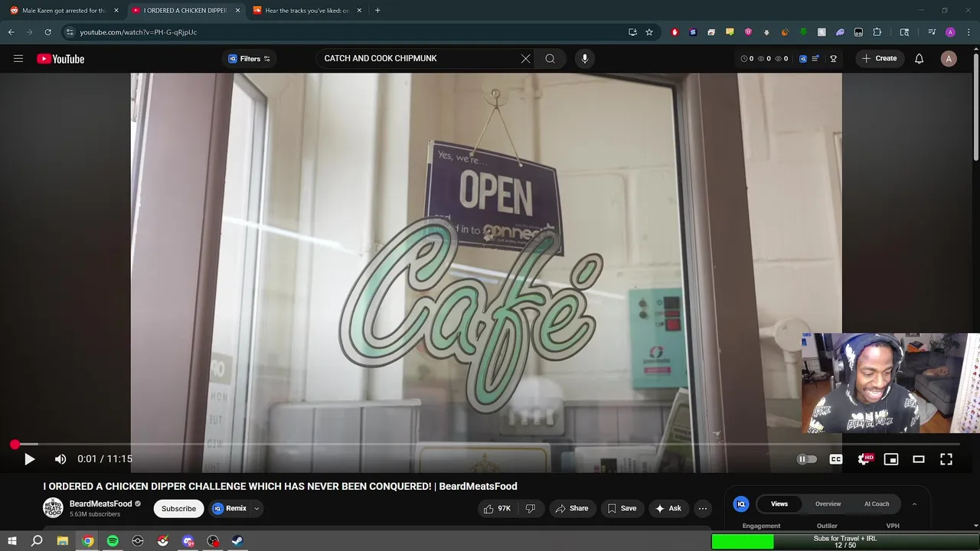
Task: Click the Engagement column label
Action: tap(761, 526)
